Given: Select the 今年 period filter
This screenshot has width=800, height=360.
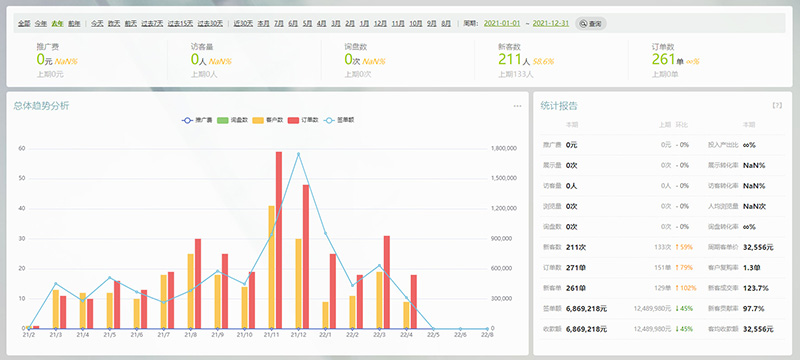Looking at the screenshot, I should pos(41,23).
